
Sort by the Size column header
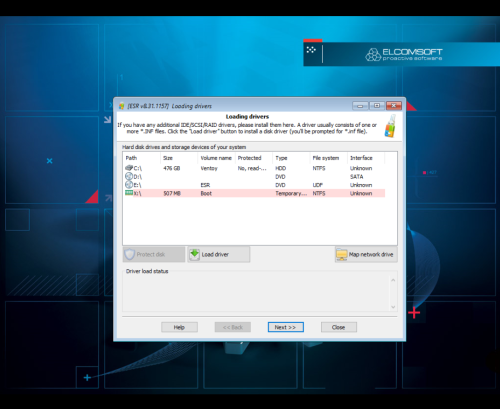tap(179, 158)
